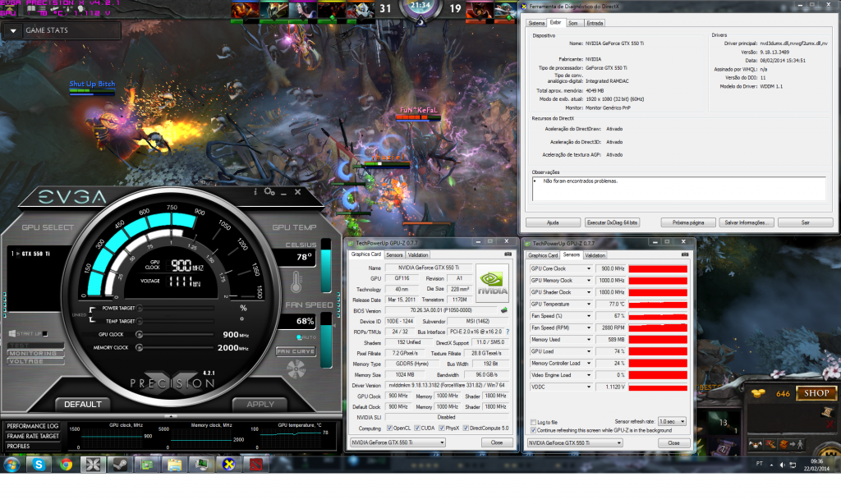Open the DirectX diagnostic taskbar icon

click(x=229, y=465)
